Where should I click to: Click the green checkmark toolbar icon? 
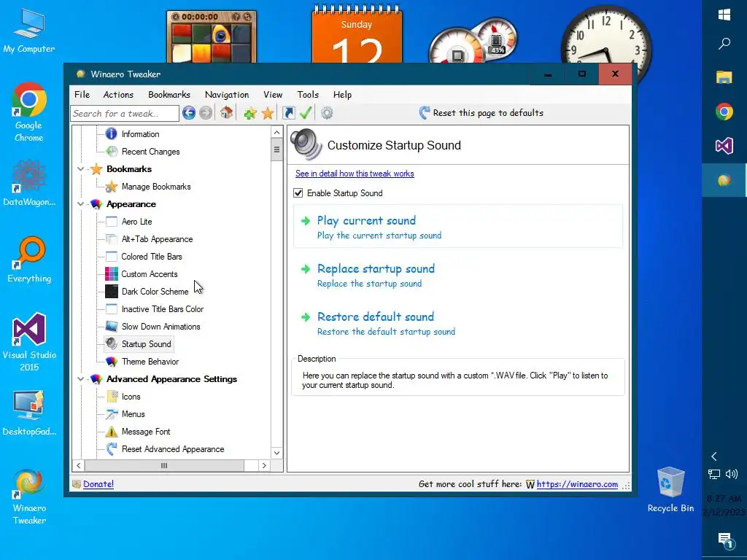coord(306,113)
